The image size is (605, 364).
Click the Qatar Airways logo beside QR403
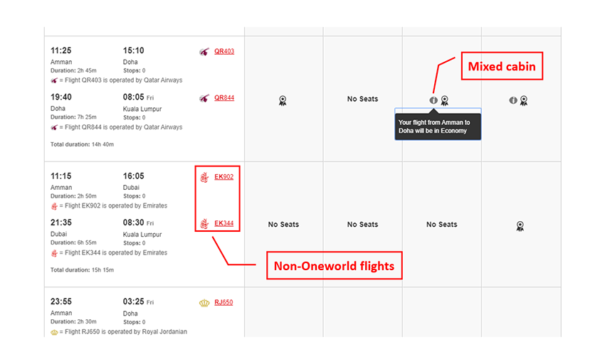tap(205, 51)
